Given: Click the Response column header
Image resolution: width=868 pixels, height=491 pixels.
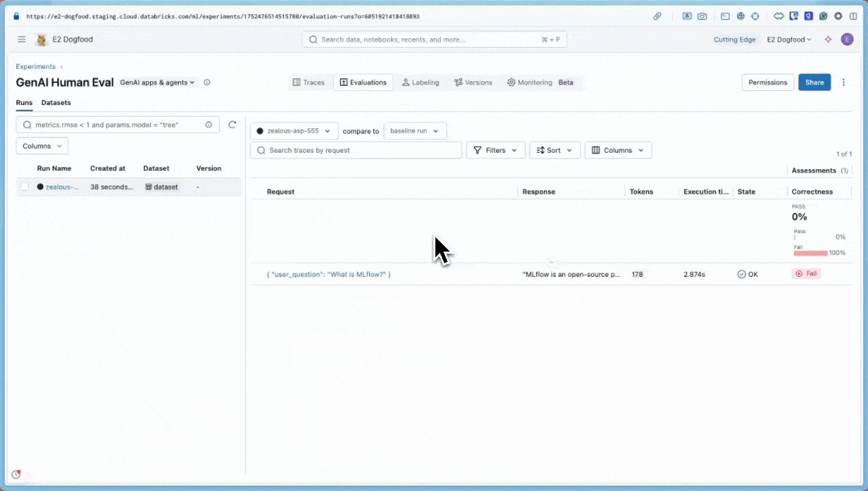Looking at the screenshot, I should [x=539, y=192].
